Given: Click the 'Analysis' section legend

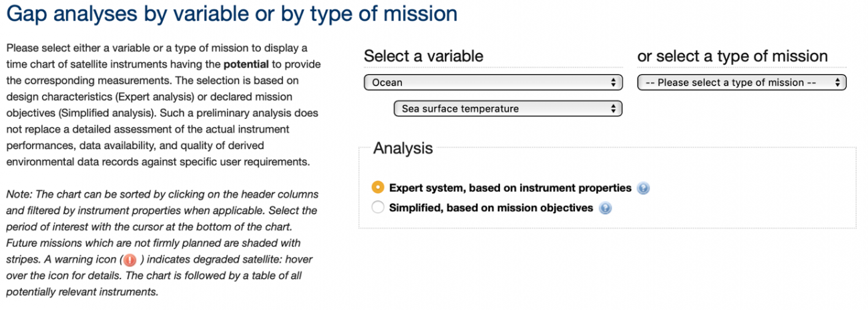Looking at the screenshot, I should (403, 148).
